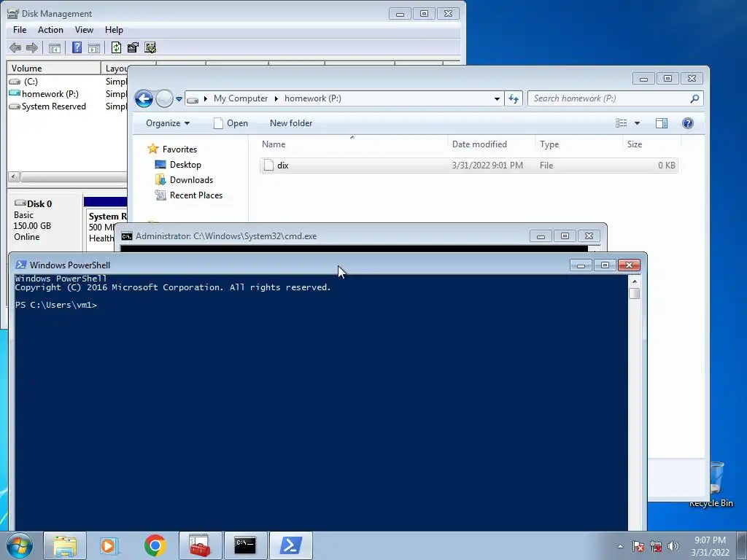Screen dimensions: 747x560
Task: Sort files by the Name column header
Action: (354, 144)
